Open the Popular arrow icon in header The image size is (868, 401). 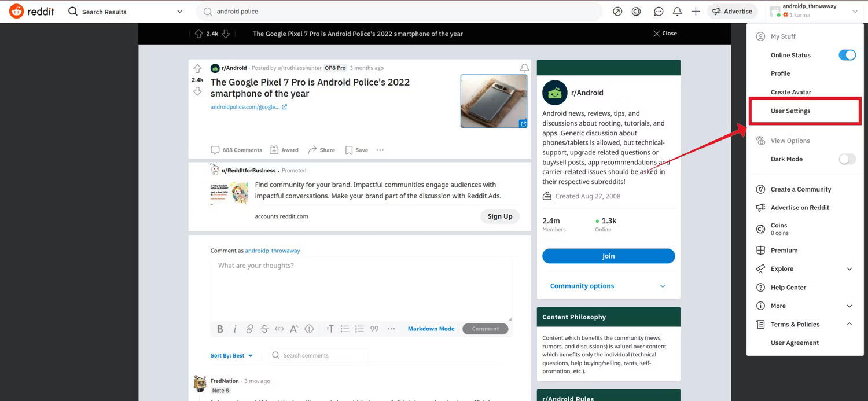pos(617,11)
